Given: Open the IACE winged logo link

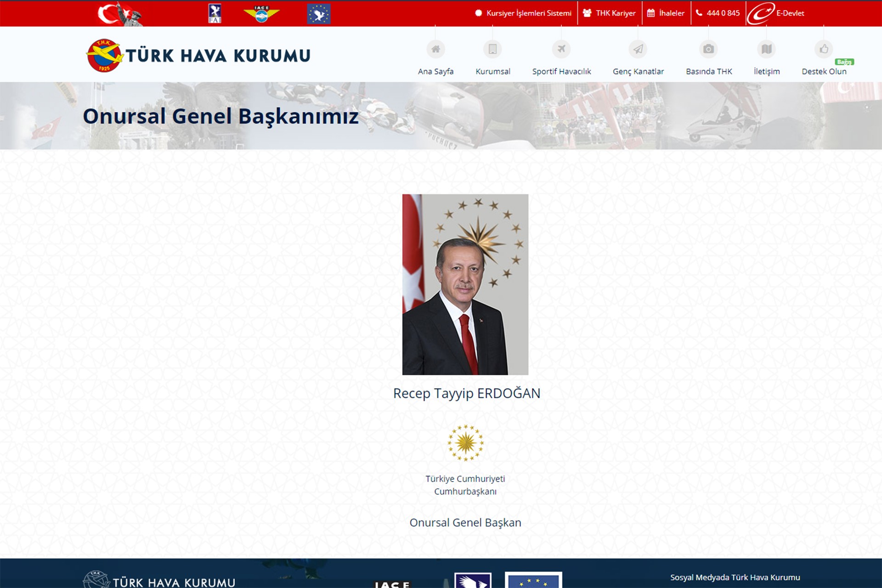Looking at the screenshot, I should point(261,14).
